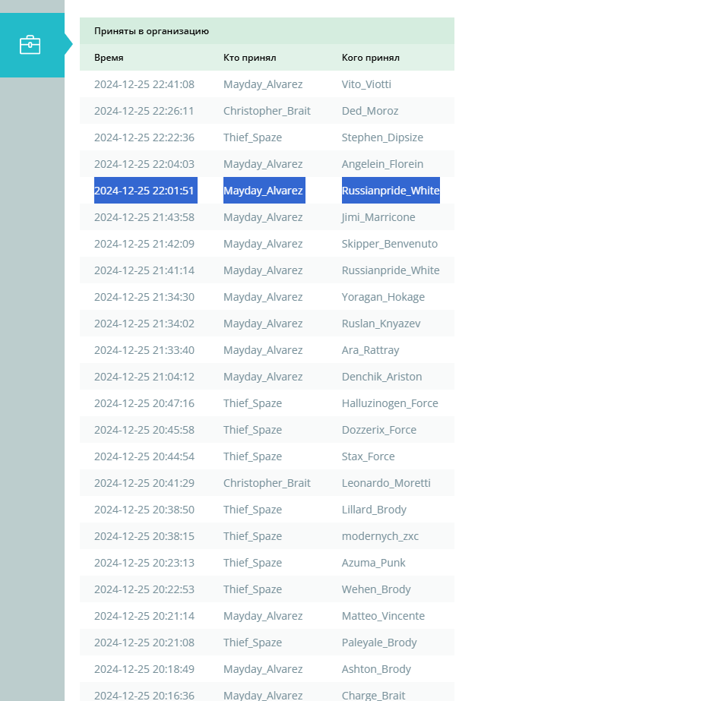Click timestamp 2024-12-25 22:41:08
Viewport: 728px width, 701px height.
coord(144,84)
